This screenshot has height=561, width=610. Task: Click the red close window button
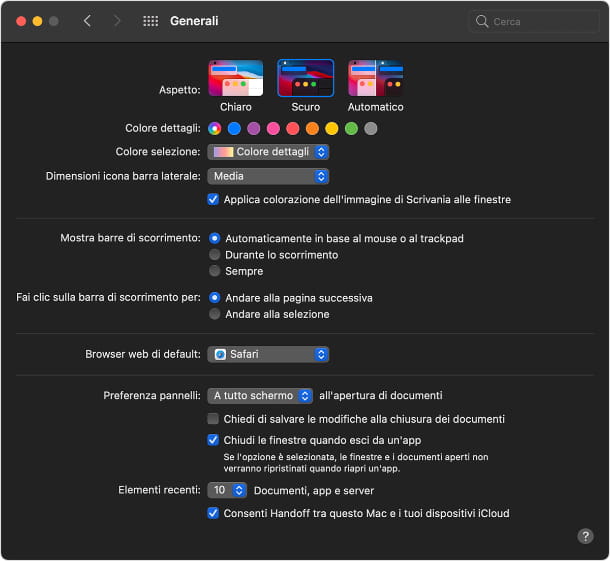pyautogui.click(x=21, y=21)
